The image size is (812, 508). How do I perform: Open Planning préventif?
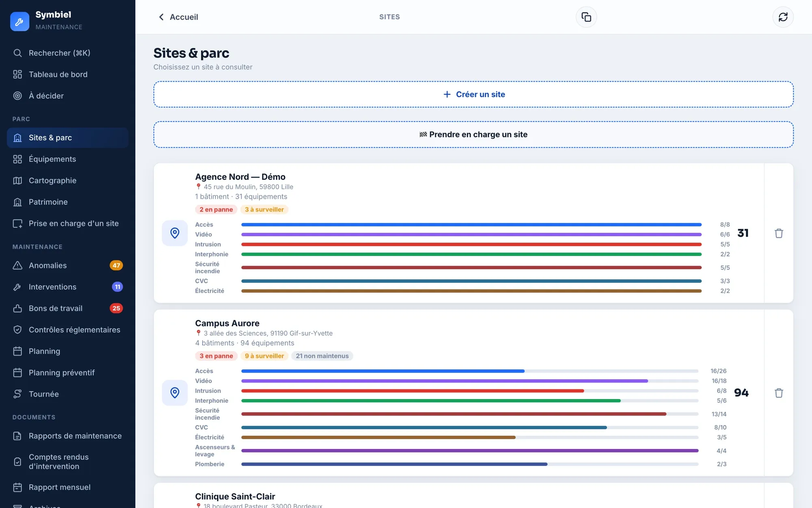point(67,373)
